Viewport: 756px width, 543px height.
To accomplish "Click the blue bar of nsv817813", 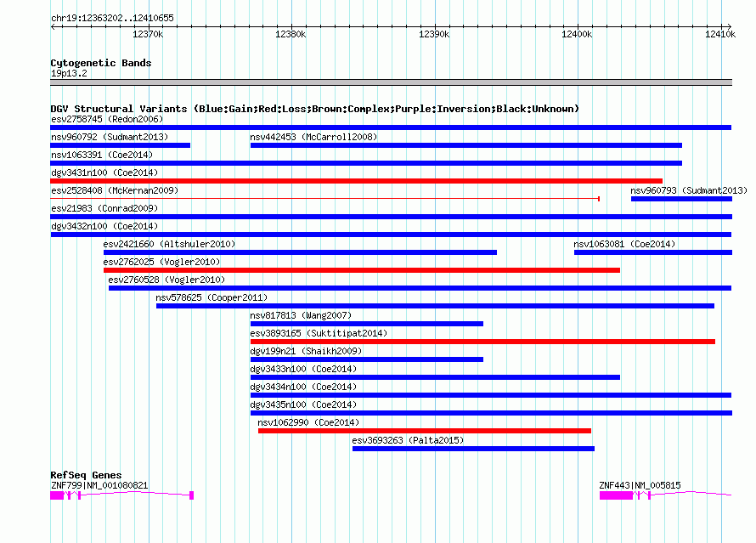I will click(x=367, y=324).
